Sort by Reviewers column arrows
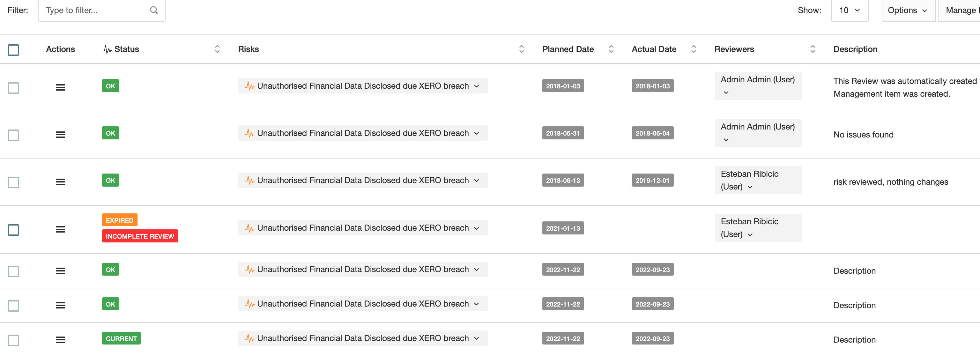Image resolution: width=980 pixels, height=356 pixels. [x=813, y=49]
